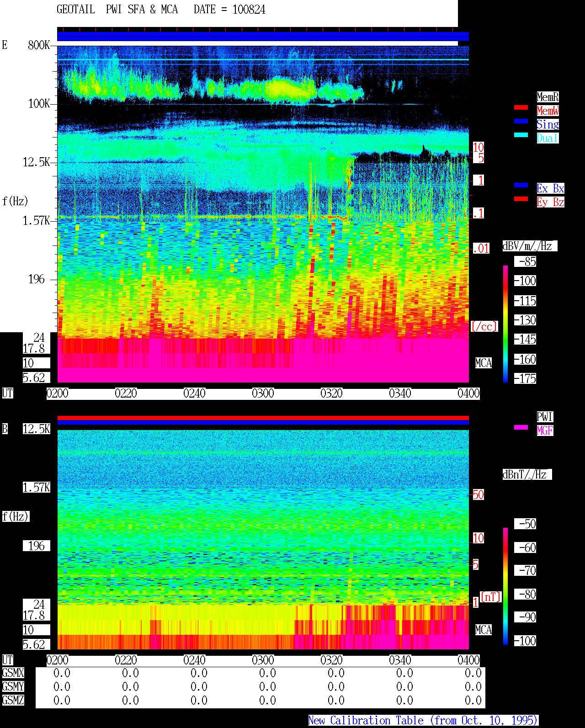Open the New Calibration Table link
The width and height of the screenshot is (585, 728).
click(x=423, y=720)
